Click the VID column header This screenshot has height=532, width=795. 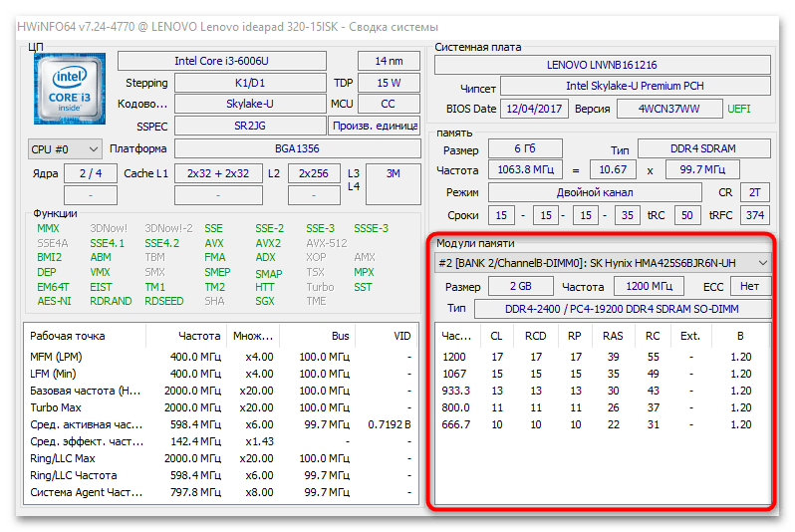pos(387,336)
